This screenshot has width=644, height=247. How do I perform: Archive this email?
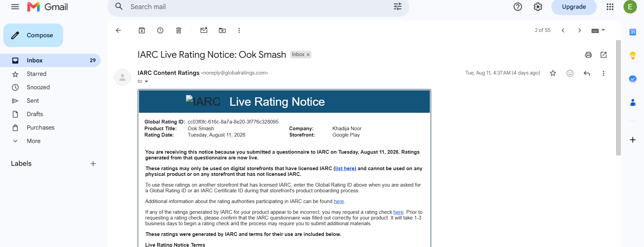(x=142, y=31)
